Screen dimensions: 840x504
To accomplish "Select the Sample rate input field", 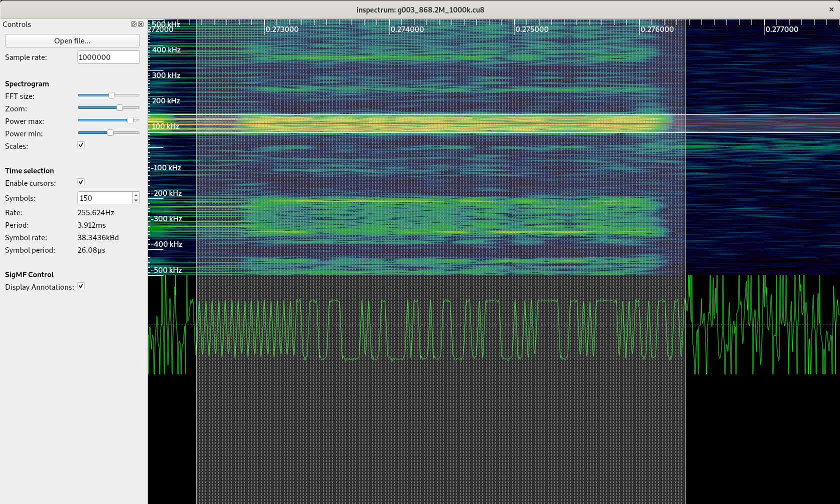I will (108, 57).
